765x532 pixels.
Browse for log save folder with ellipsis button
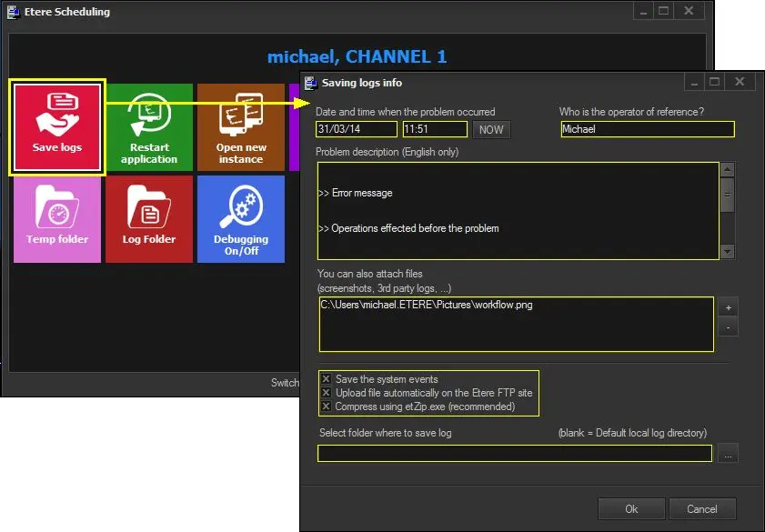tap(727, 453)
